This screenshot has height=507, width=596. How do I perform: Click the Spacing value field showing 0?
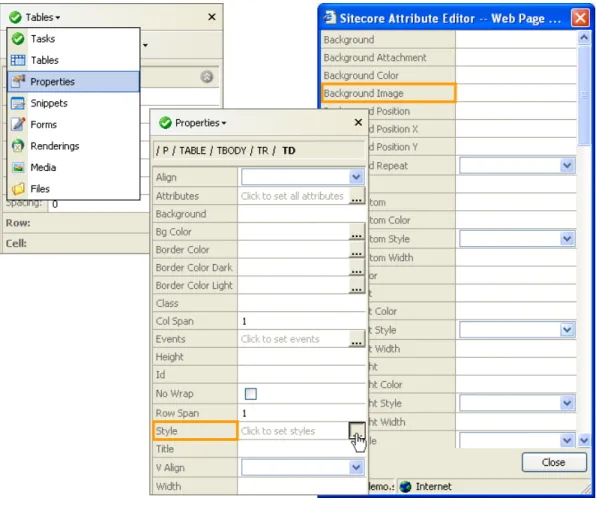tap(98, 204)
